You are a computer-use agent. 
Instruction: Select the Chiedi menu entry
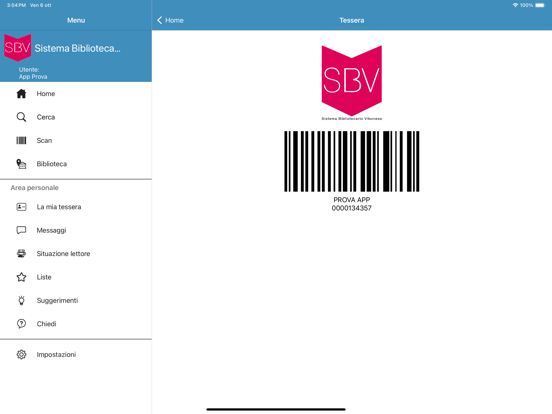(x=76, y=324)
